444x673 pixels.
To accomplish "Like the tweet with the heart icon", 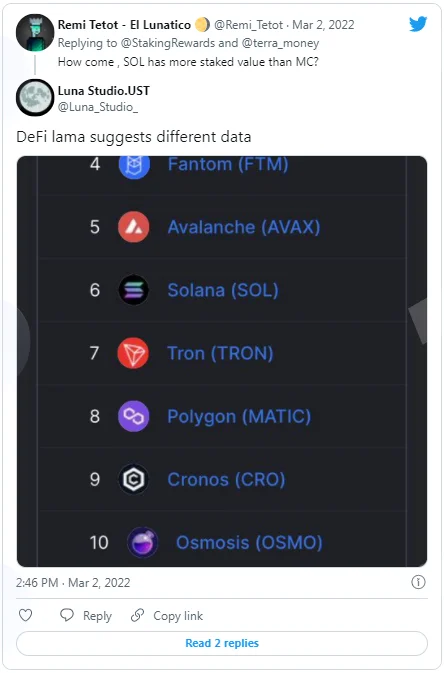I will pyautogui.click(x=26, y=615).
